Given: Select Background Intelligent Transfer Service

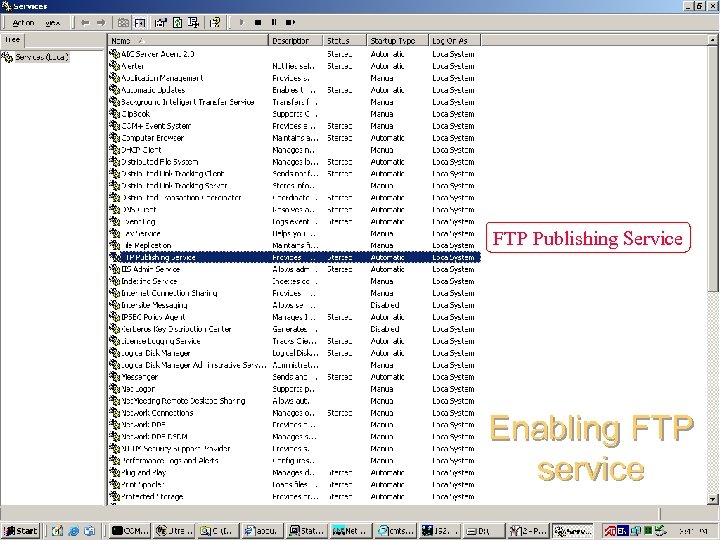Looking at the screenshot, I should click(295, 102).
